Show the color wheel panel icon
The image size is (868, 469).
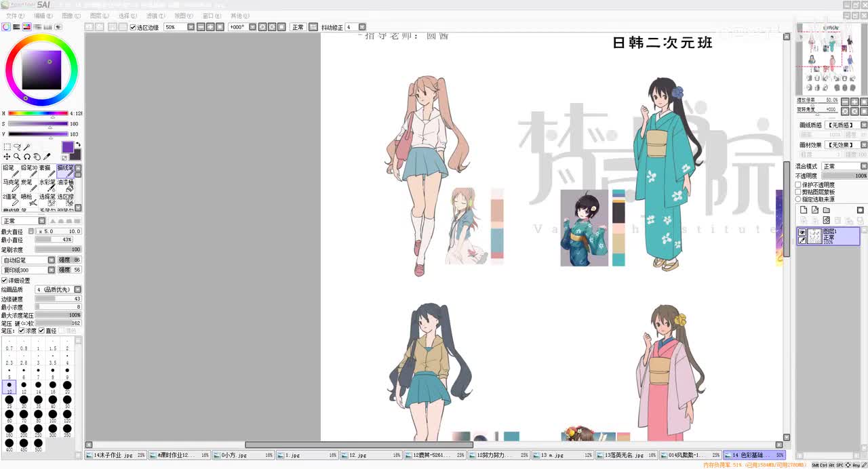click(x=6, y=27)
